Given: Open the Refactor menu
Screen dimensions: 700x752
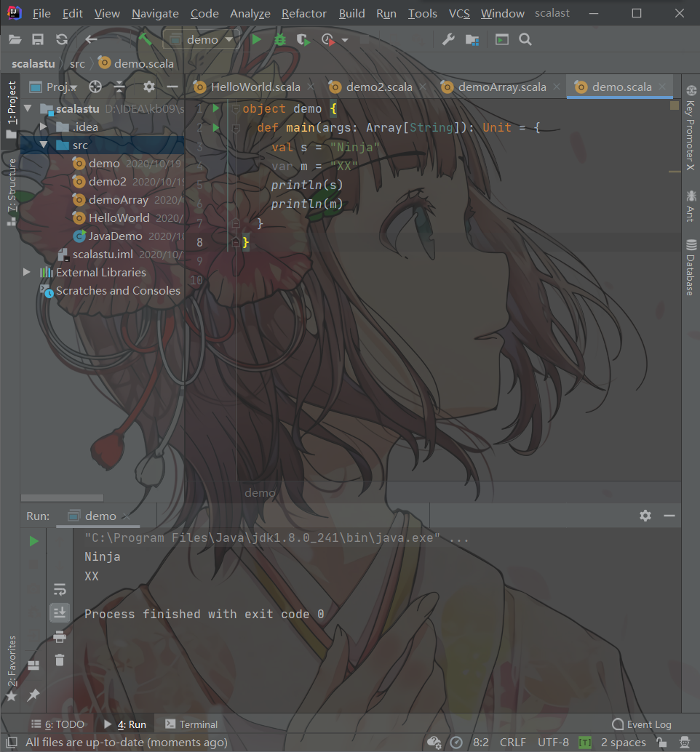Looking at the screenshot, I should point(303,13).
